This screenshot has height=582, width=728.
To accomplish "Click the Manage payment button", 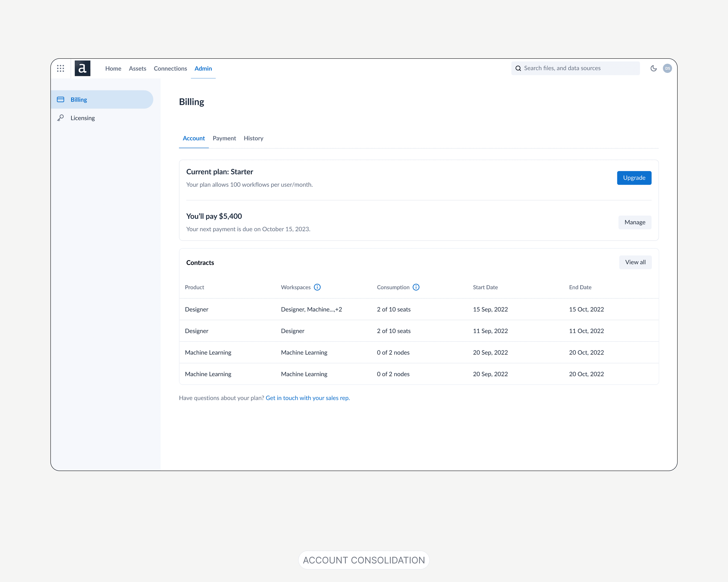I will coord(635,222).
